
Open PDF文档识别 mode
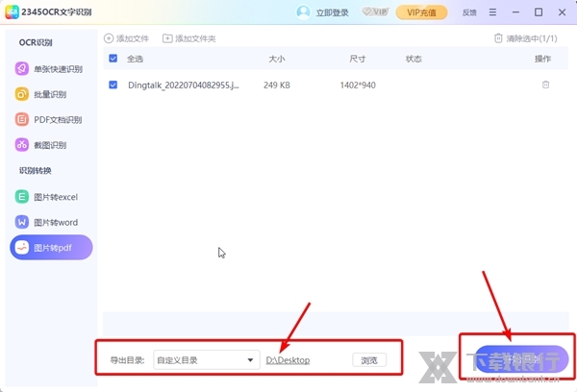coord(51,119)
